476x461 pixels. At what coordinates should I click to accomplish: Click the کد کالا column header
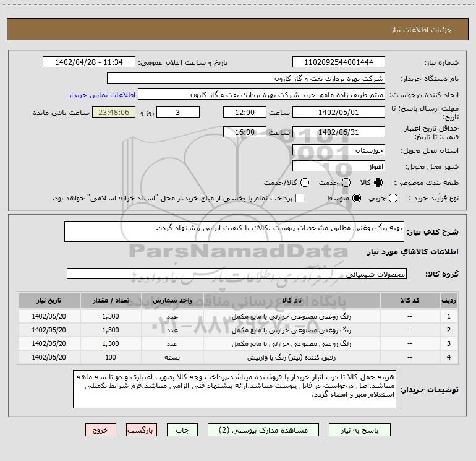410,300
